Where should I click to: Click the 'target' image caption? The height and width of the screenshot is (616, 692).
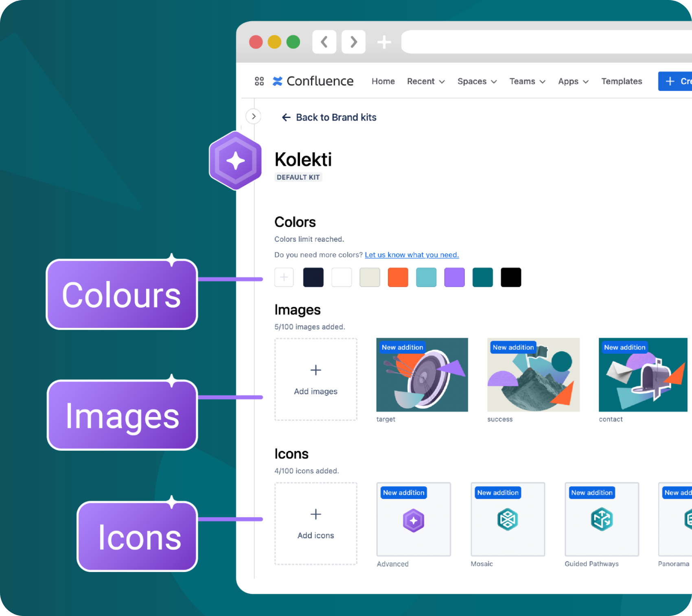point(386,419)
